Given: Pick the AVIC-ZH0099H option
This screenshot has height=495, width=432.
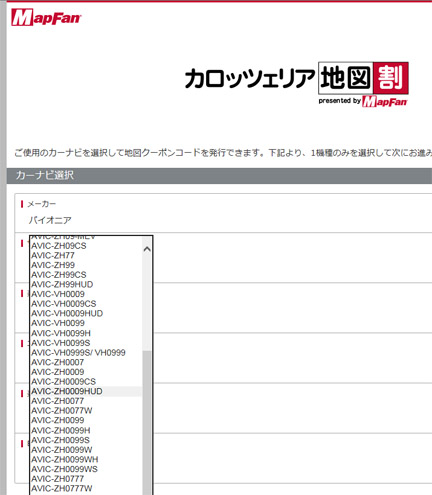Looking at the screenshot, I should (x=86, y=430).
